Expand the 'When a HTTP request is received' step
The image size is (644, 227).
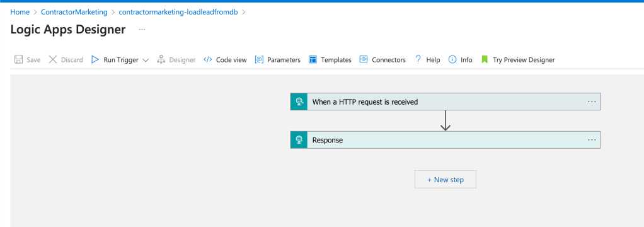(x=446, y=102)
